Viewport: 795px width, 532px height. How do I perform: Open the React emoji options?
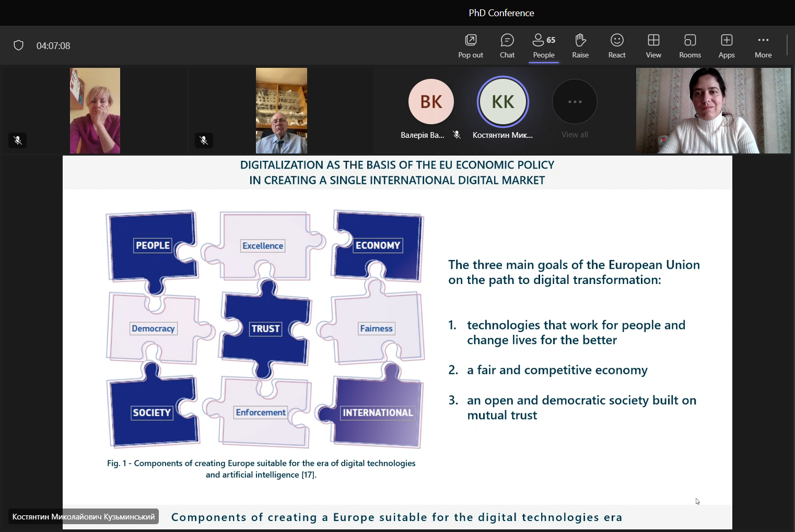[616, 46]
